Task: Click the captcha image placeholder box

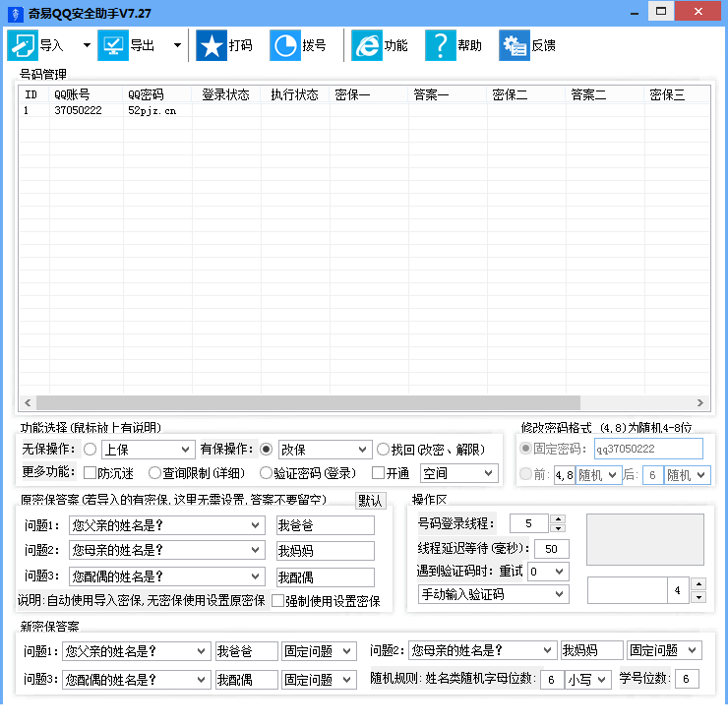Action: (645, 539)
